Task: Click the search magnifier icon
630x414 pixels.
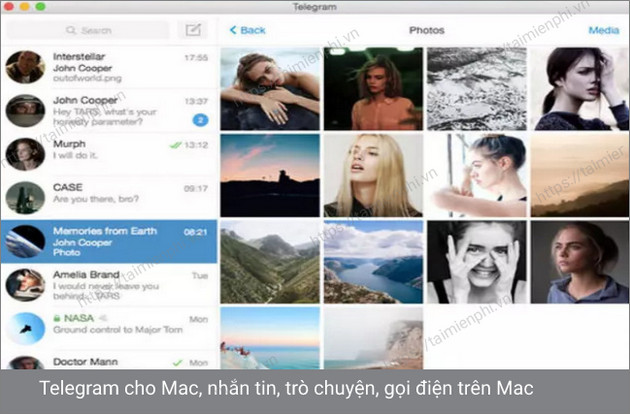Action: coord(71,30)
